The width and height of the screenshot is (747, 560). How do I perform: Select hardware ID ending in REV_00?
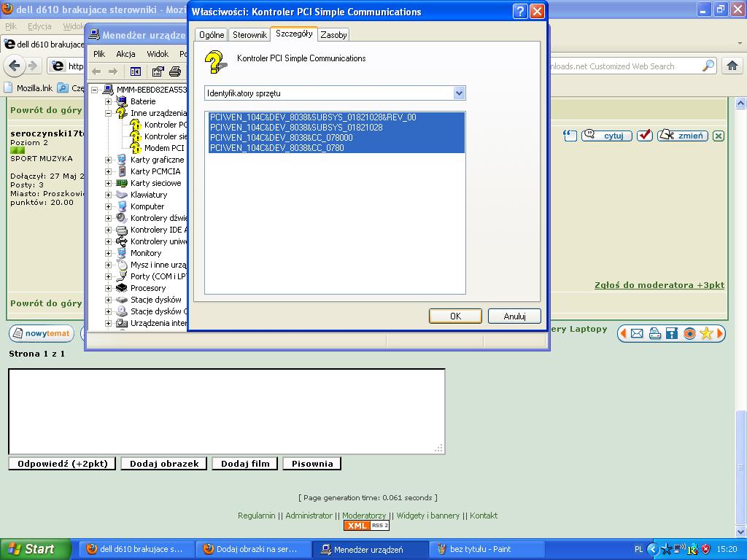pyautogui.click(x=314, y=117)
